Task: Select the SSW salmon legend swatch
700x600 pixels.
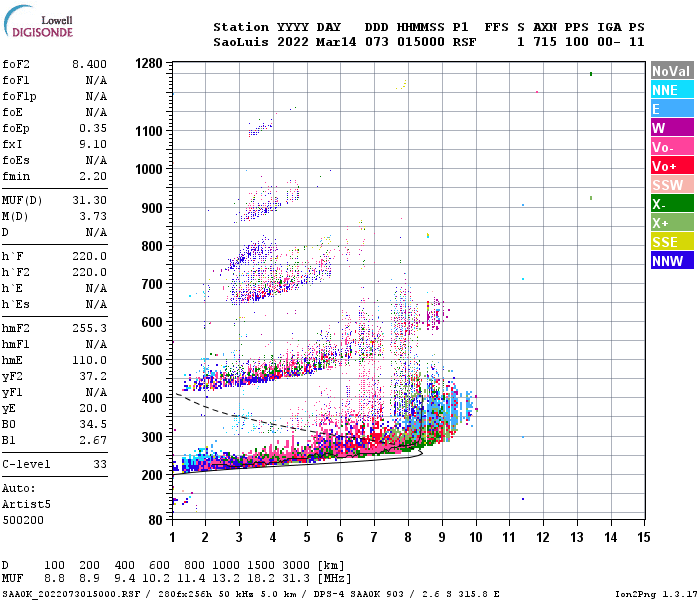Action: pos(672,185)
